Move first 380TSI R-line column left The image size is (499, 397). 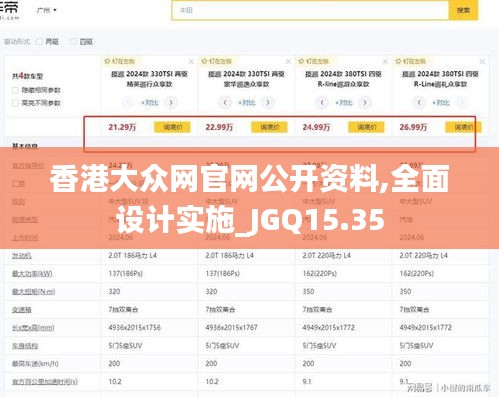322,102
